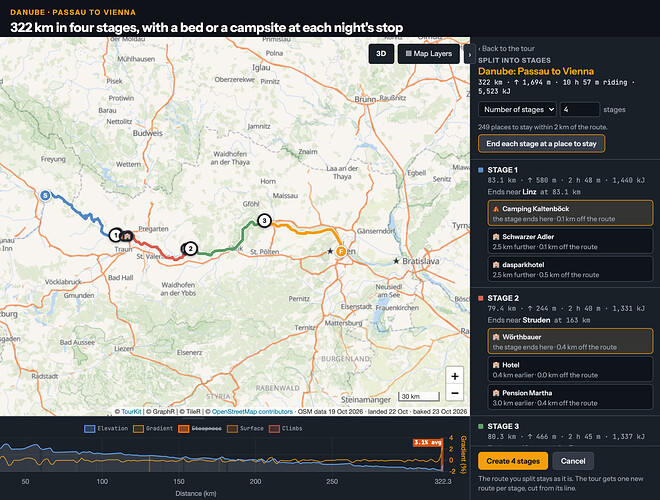Viewport: 660px width, 500px height.
Task: Click Create 4 stages
Action: pyautogui.click(x=513, y=461)
